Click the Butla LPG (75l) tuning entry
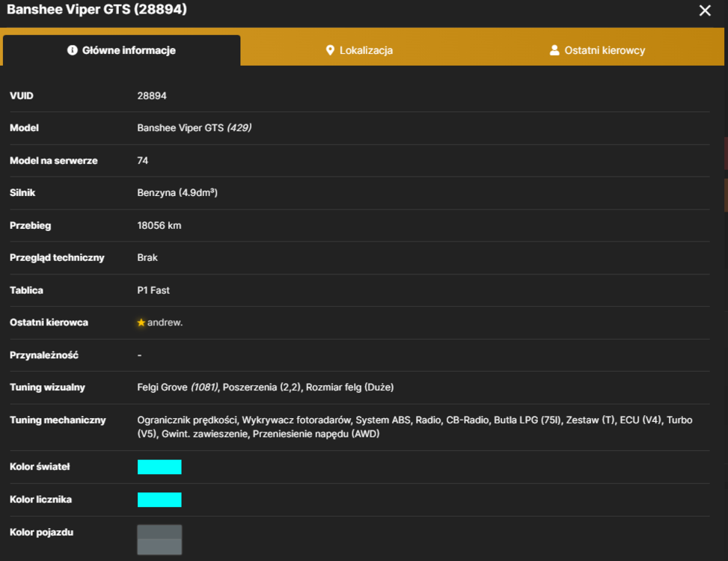The width and height of the screenshot is (728, 561). click(x=527, y=420)
